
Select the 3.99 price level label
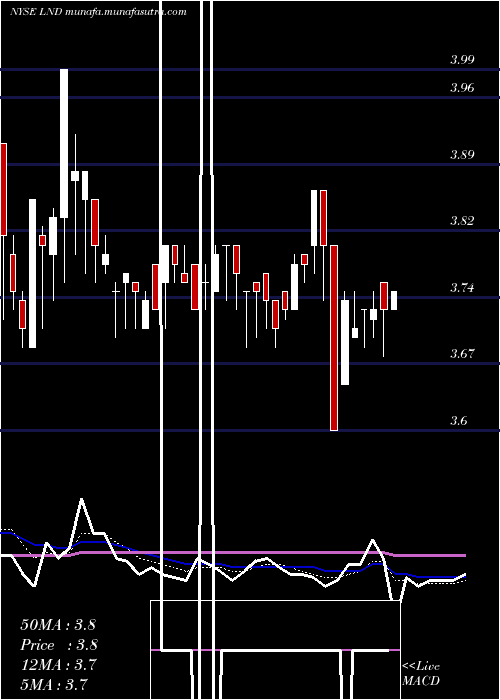point(462,60)
